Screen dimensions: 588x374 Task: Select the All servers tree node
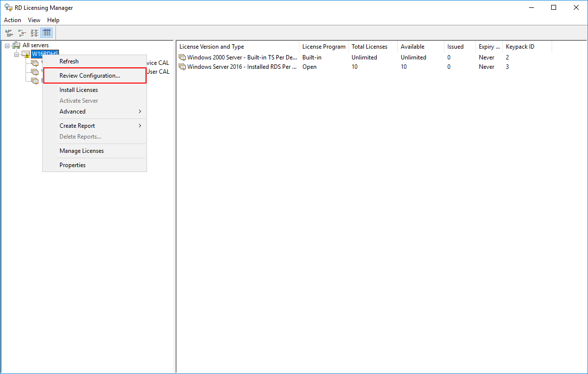[x=35, y=45]
